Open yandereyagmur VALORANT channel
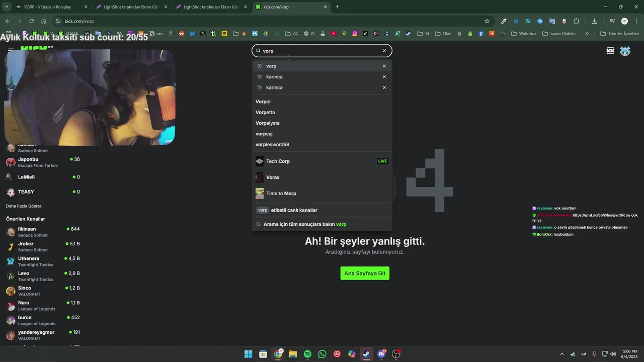644x362 pixels. pyautogui.click(x=43, y=335)
